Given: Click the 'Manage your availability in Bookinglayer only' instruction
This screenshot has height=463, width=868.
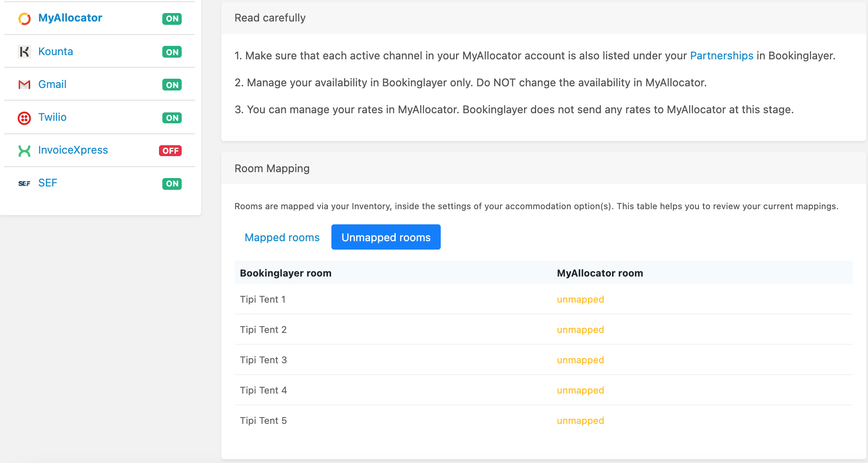Looking at the screenshot, I should point(471,82).
